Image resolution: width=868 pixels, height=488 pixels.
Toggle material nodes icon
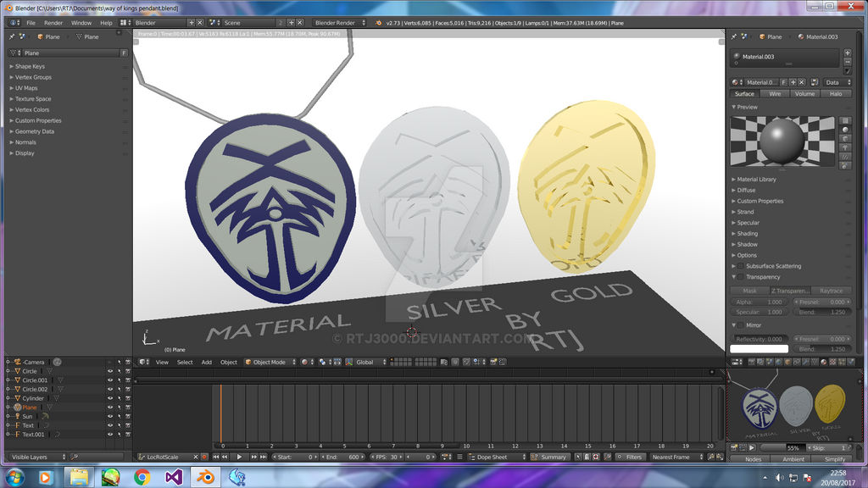point(814,82)
